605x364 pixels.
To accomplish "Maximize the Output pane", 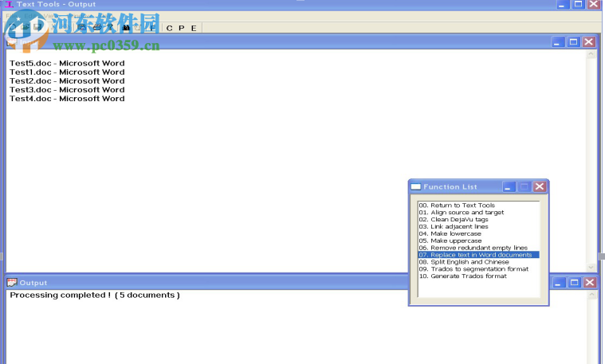I will (574, 283).
